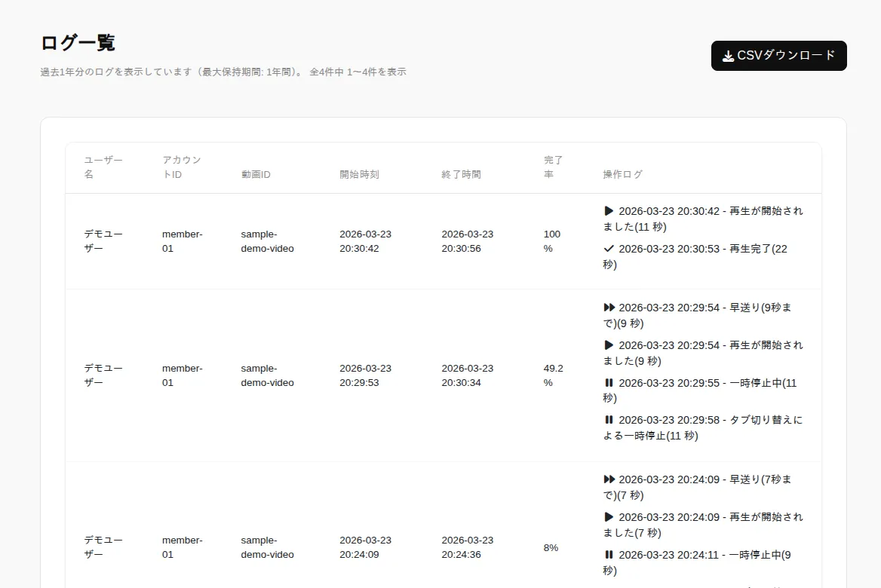
Task: Click the ログ一覧 page heading
Action: pyautogui.click(x=78, y=43)
